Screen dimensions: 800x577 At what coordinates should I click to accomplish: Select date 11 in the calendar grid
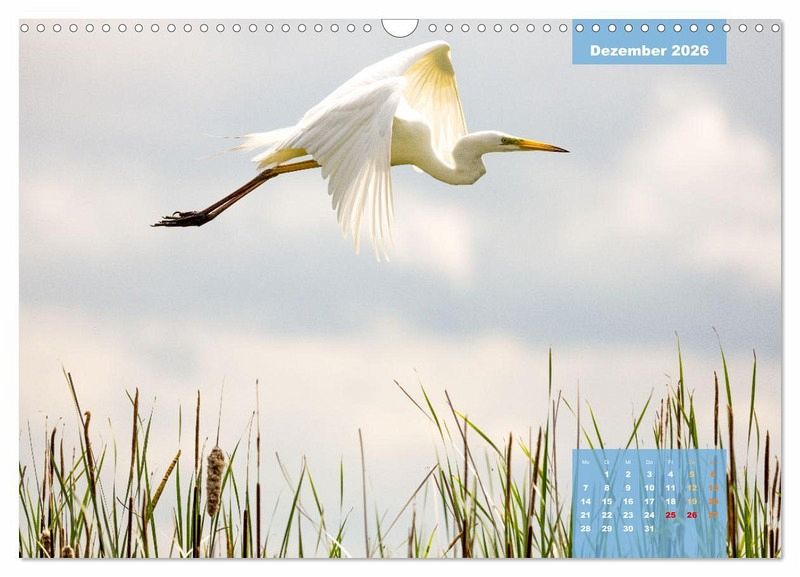pos(670,488)
